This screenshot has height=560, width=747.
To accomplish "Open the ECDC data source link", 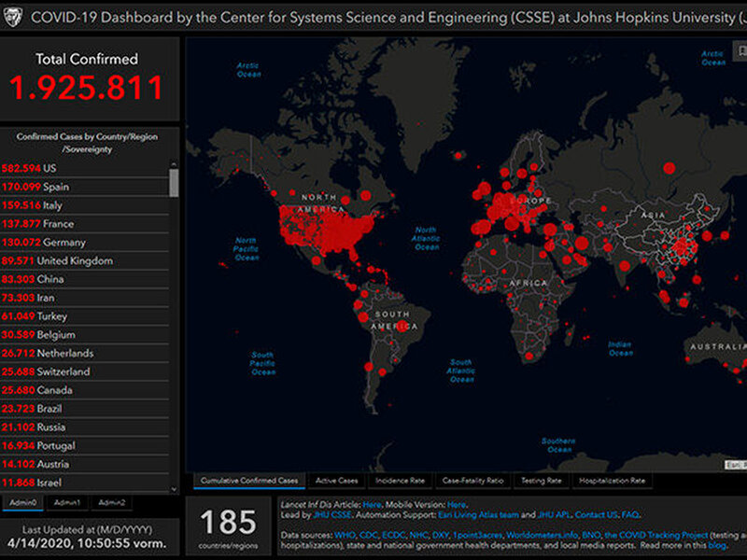I will click(x=393, y=535).
